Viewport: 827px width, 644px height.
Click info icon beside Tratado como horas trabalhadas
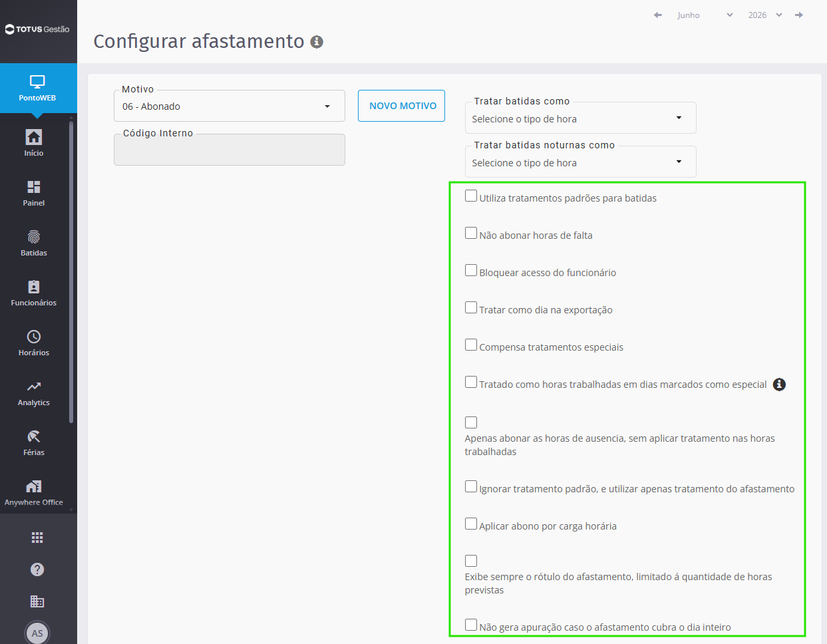(x=779, y=385)
